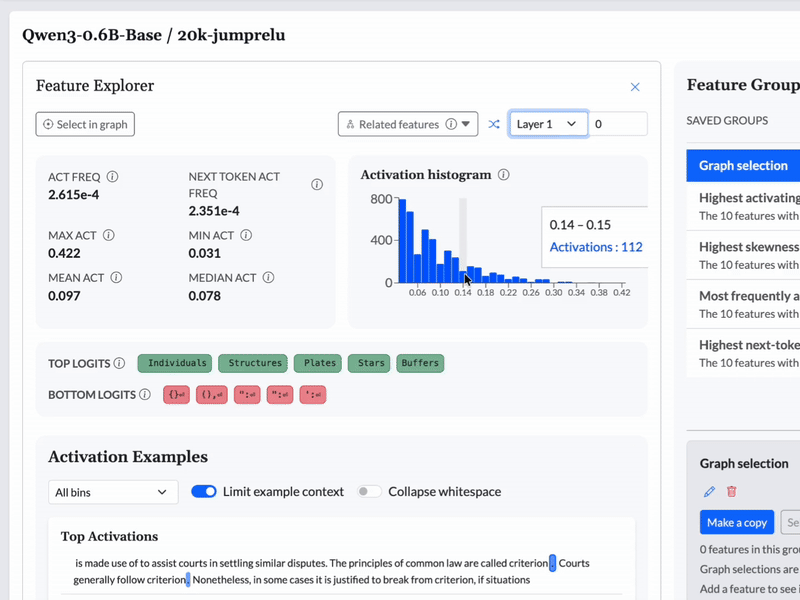Click the single-quote colon bottom logit chip
The height and width of the screenshot is (600, 800).
pyautogui.click(x=313, y=394)
